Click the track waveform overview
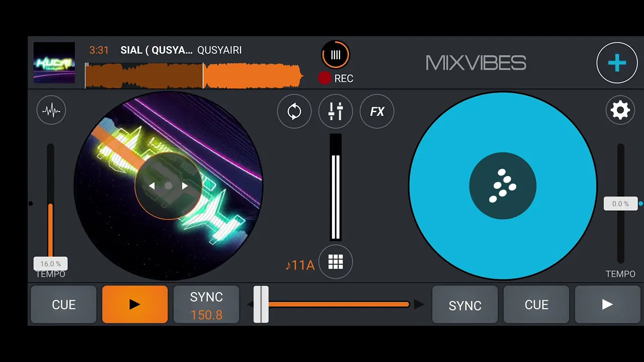This screenshot has width=644, height=362. point(194,76)
